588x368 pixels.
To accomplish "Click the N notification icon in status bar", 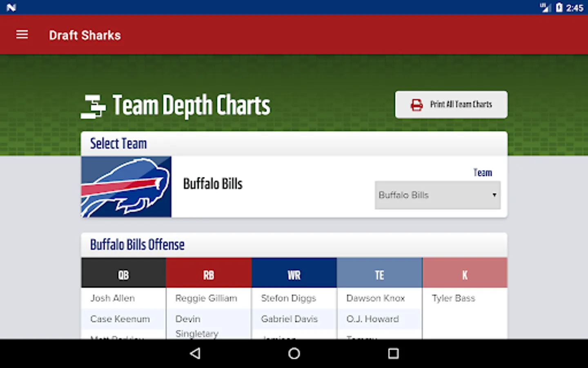I will click(x=11, y=7).
